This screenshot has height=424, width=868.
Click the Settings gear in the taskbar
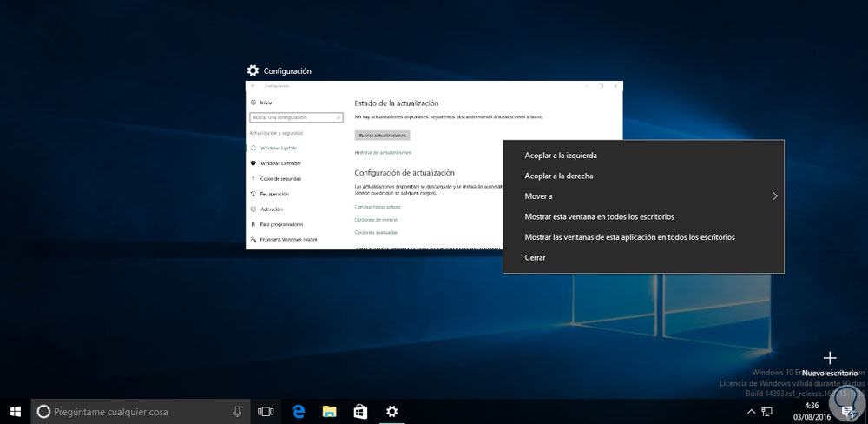[x=391, y=411]
